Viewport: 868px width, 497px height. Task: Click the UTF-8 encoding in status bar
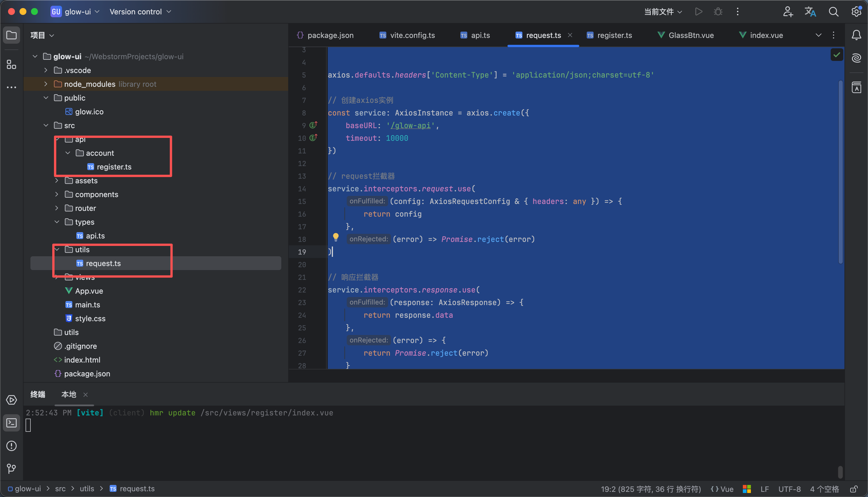(x=789, y=489)
